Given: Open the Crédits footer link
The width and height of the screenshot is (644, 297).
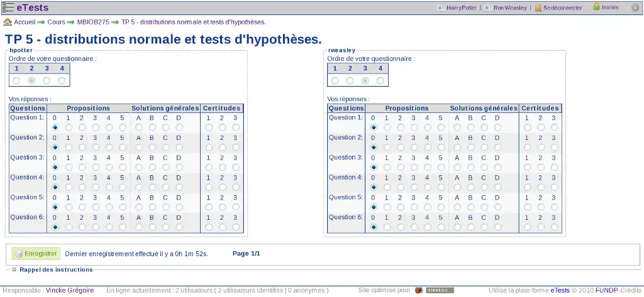Looking at the screenshot, I should pos(630,291).
